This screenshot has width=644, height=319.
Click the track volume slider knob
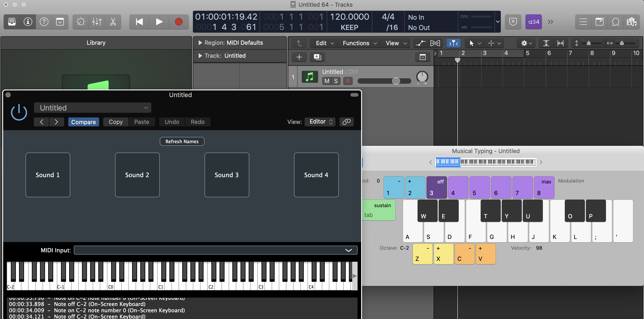tap(396, 81)
